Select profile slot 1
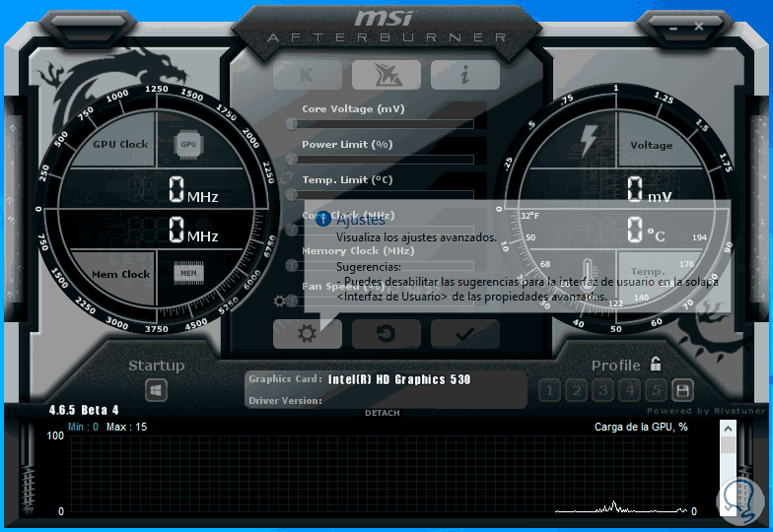Screen dimensions: 773x532 point(550,390)
